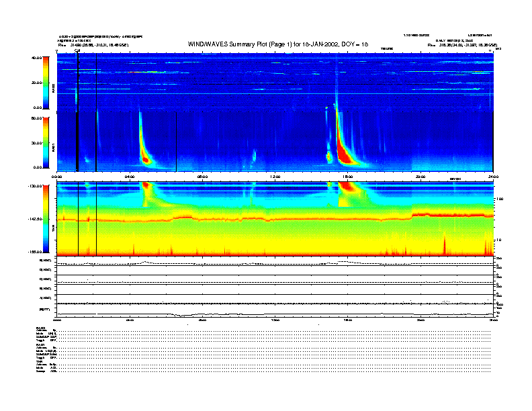Click the red spike near 21:20 in TNR bottom
Image resolution: width=532 pixels, height=411 pixels.
tap(445, 246)
